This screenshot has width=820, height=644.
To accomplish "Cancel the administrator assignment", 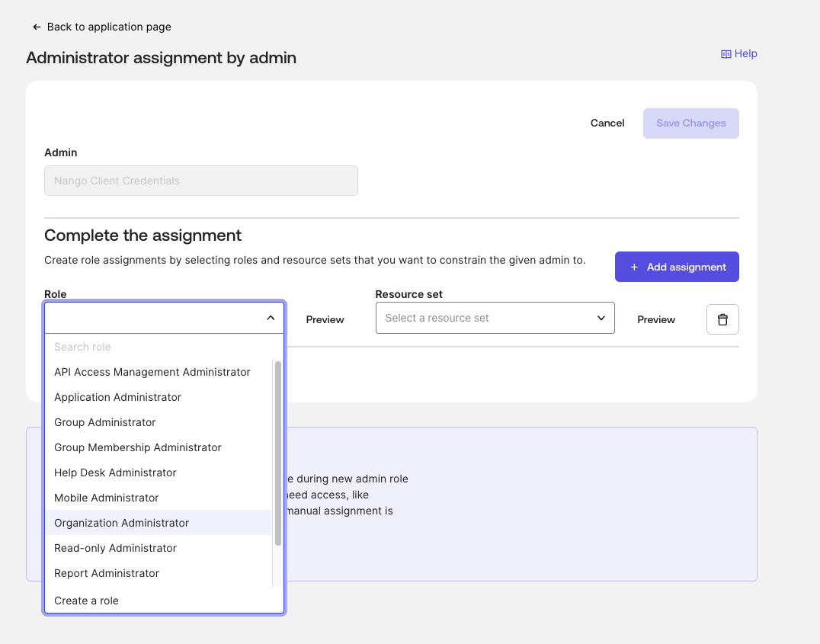I will pyautogui.click(x=607, y=123).
